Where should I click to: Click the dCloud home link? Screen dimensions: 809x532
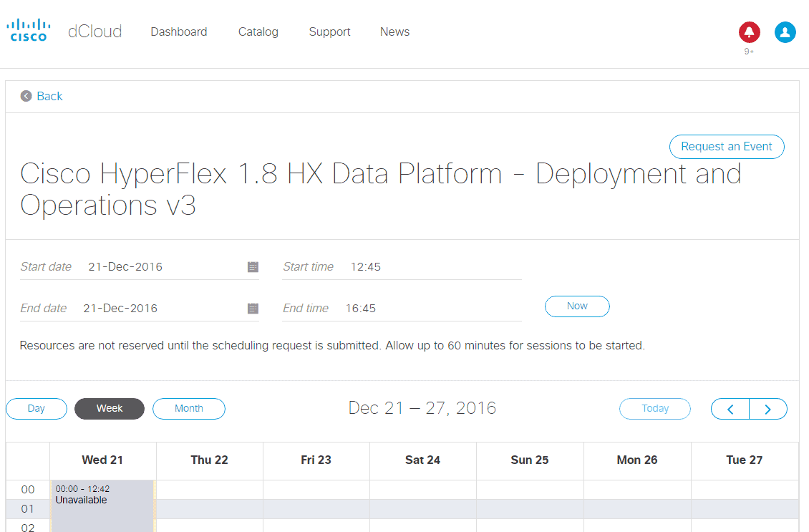[95, 32]
